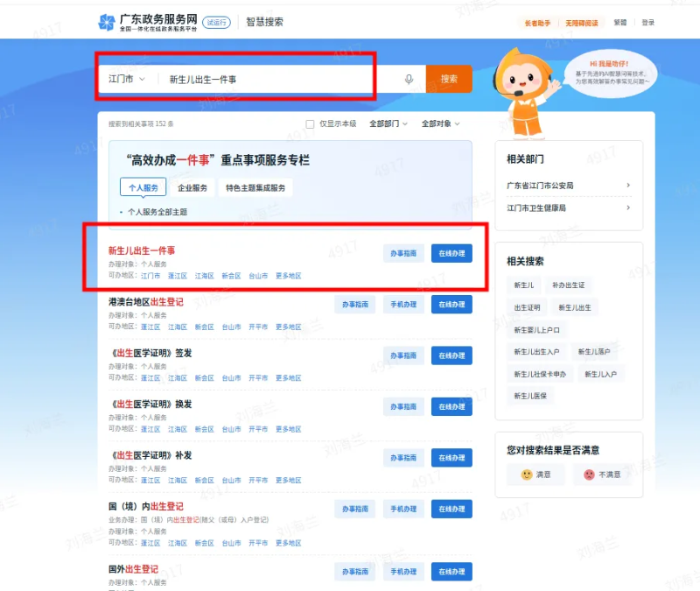Click the 广东政务服务网 logo icon

click(107, 20)
